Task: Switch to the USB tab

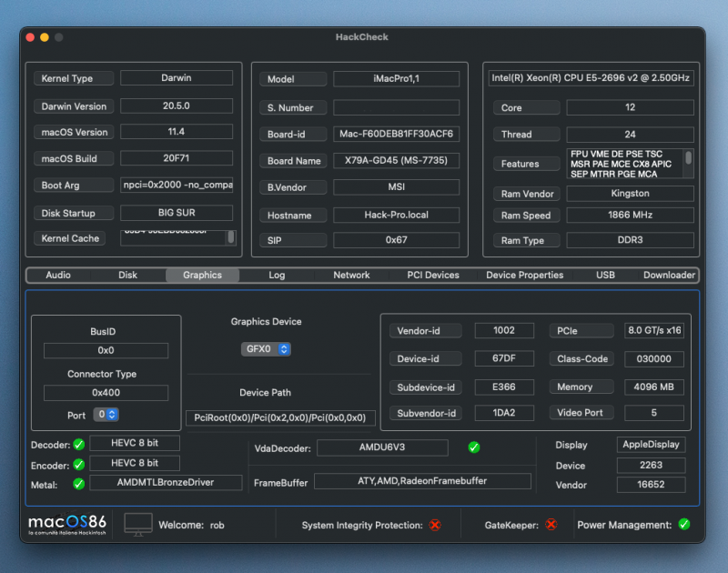Action: (605, 275)
